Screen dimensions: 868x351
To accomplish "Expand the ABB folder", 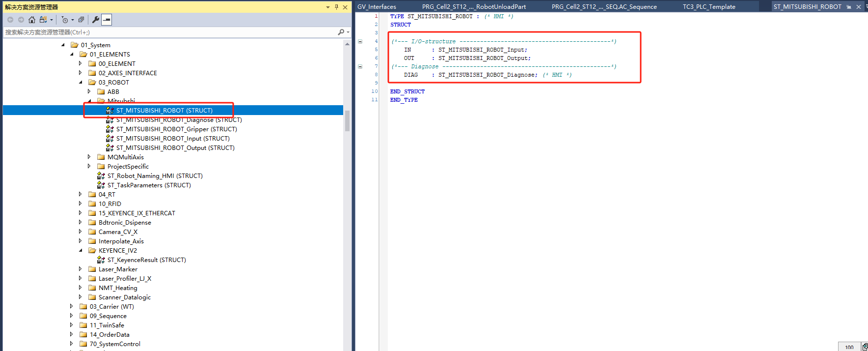I will [89, 91].
